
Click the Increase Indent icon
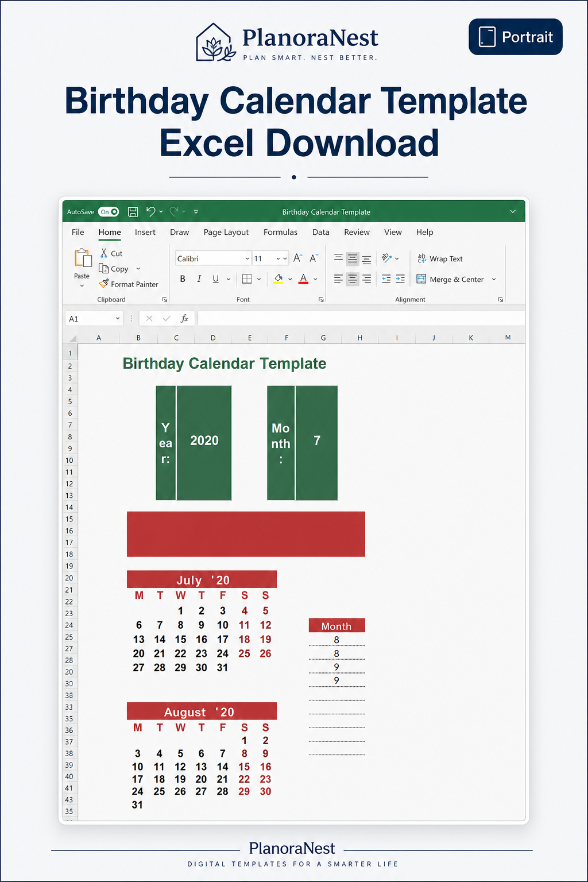[x=400, y=279]
